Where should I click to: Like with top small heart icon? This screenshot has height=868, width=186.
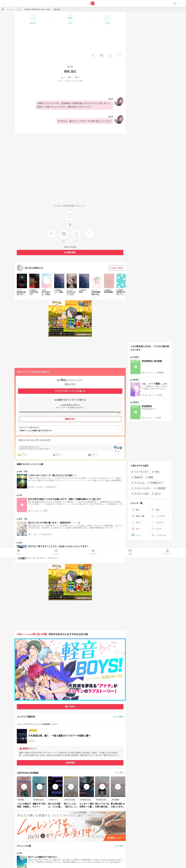click(119, 55)
